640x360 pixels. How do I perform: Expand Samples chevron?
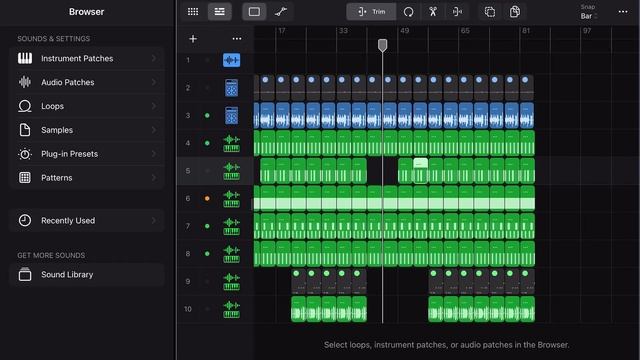click(154, 130)
